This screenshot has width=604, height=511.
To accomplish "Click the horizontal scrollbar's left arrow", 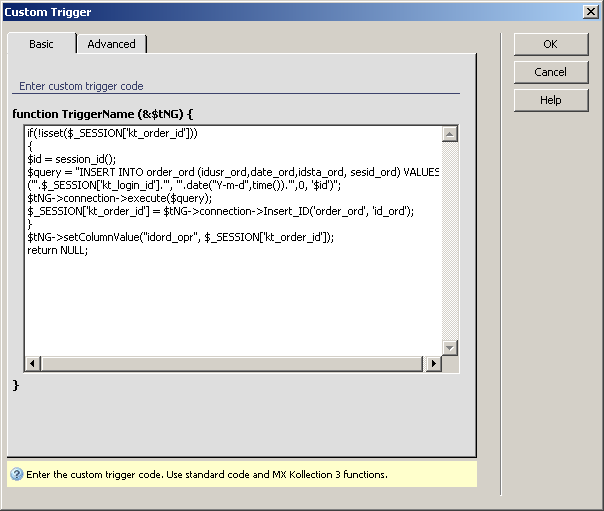I will click(32, 364).
